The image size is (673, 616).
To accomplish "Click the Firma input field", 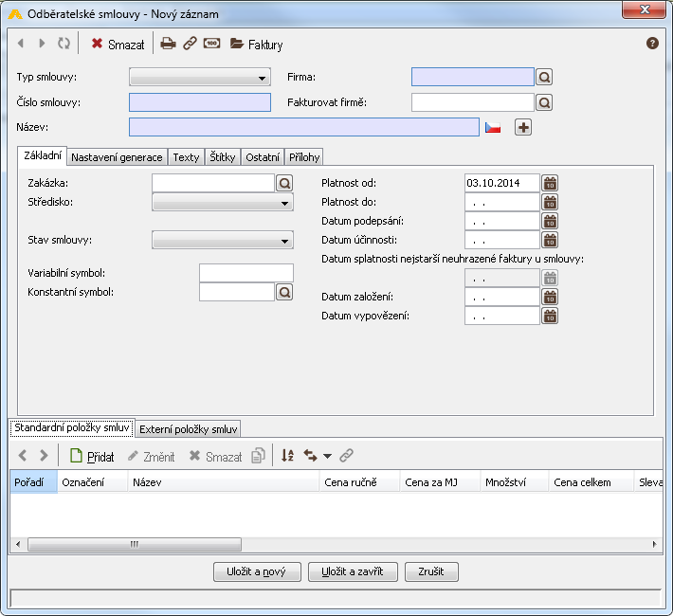I will [473, 77].
